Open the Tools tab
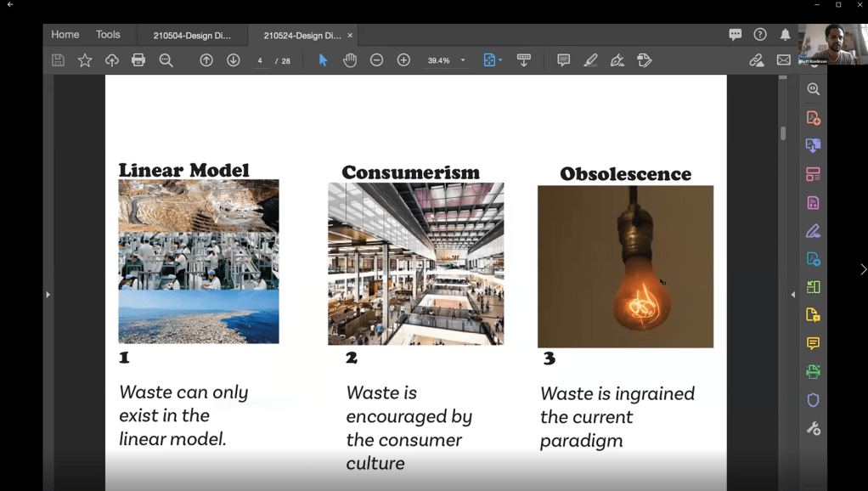The width and height of the screenshot is (868, 491). [x=108, y=35]
